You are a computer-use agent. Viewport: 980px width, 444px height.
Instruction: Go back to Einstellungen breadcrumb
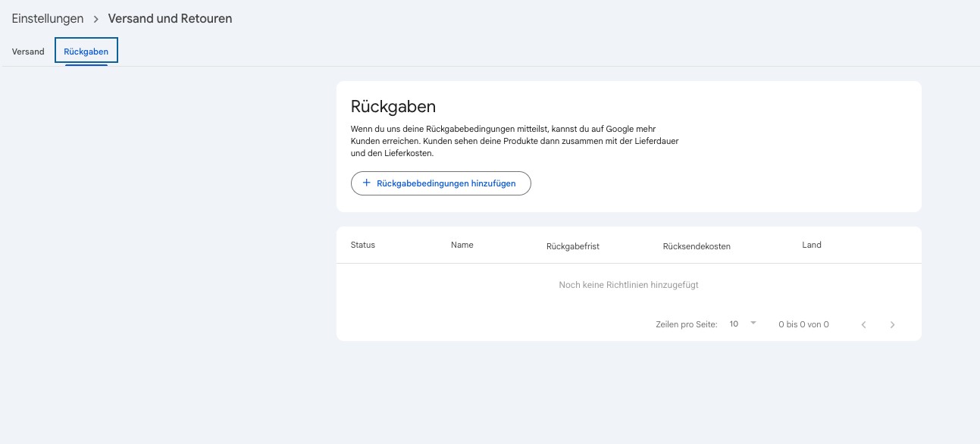(47, 18)
